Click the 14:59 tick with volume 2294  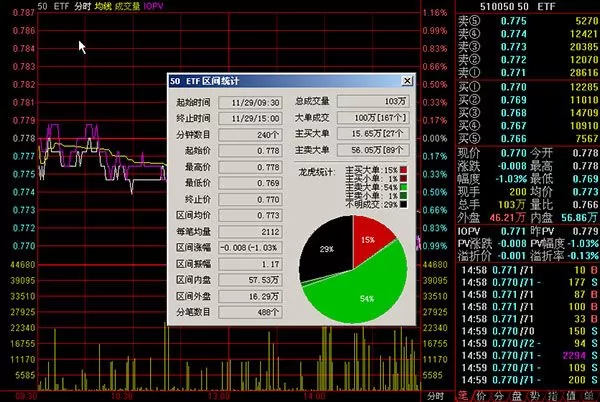click(x=530, y=356)
